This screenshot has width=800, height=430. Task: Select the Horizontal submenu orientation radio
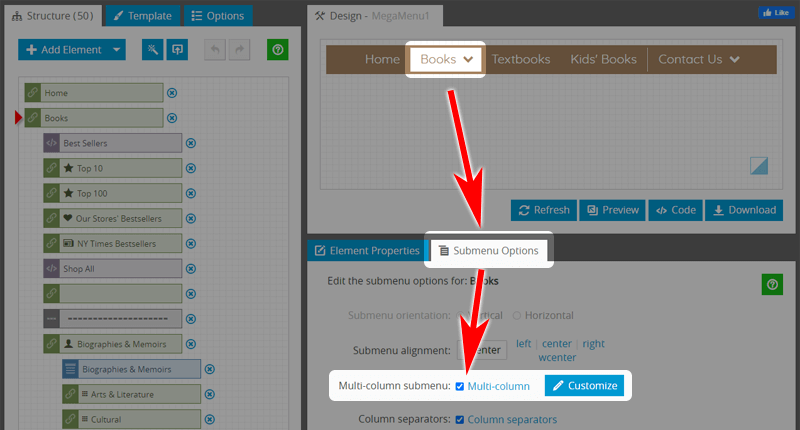tap(517, 315)
